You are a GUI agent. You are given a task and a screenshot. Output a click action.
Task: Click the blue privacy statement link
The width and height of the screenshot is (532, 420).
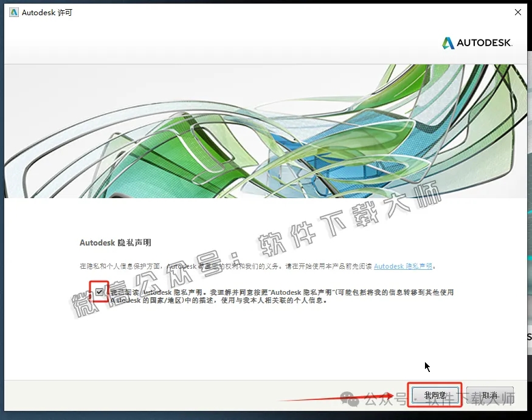pyautogui.click(x=402, y=266)
